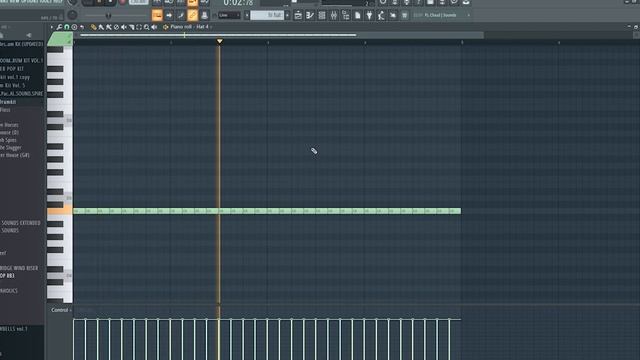
Task: Open the Piano roll view button
Action: [310, 15]
